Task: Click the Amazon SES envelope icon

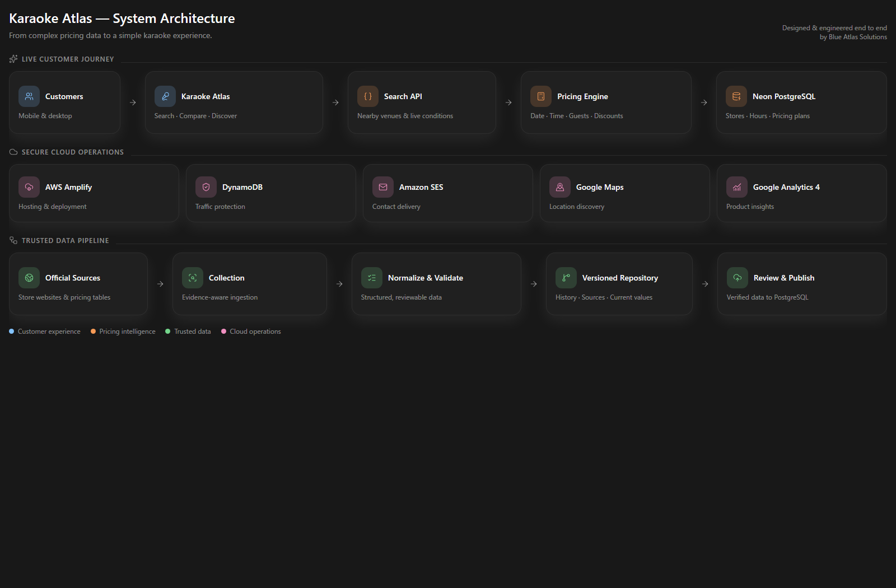Action: pyautogui.click(x=383, y=187)
